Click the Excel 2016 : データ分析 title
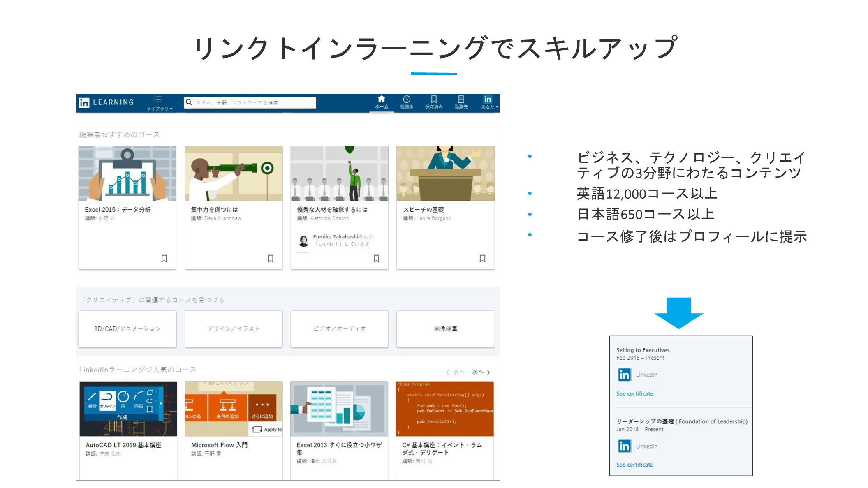This screenshot has width=868, height=488. point(118,210)
